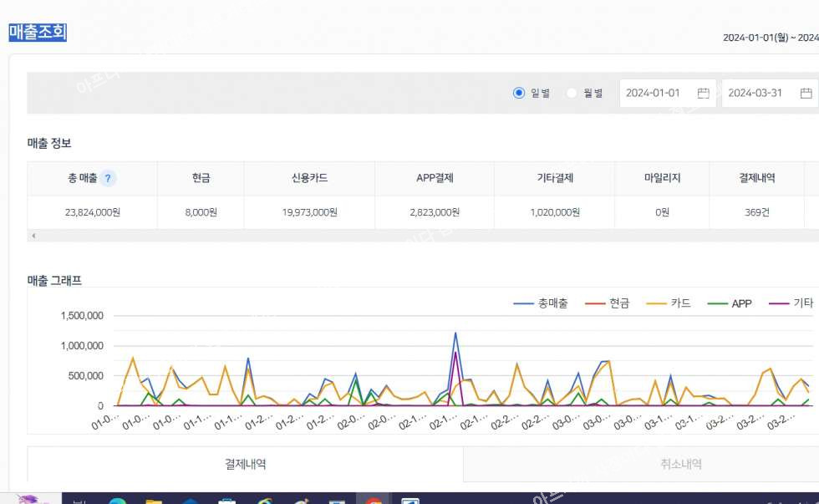Click the end date field showing 2024-03-31
The width and height of the screenshot is (819, 504).
point(757,93)
